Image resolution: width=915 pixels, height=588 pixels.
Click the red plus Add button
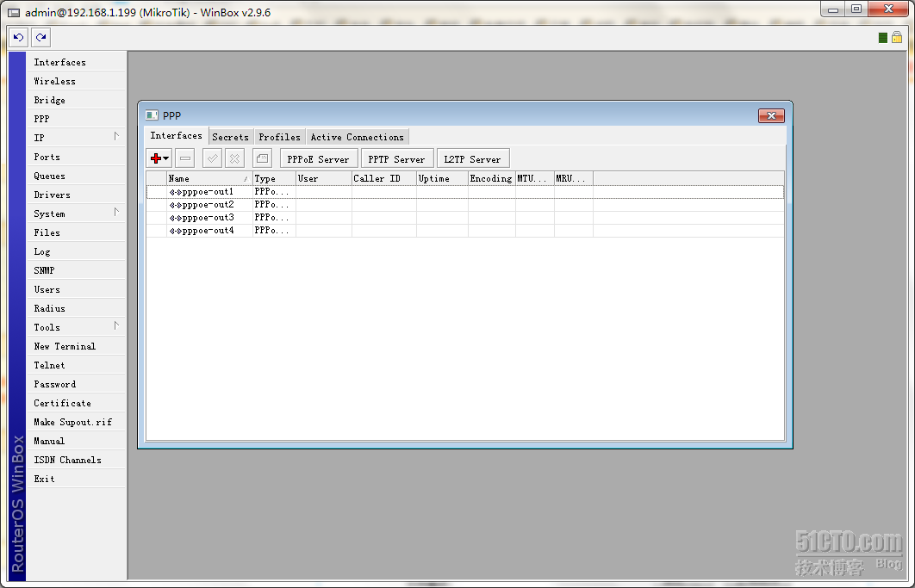155,158
